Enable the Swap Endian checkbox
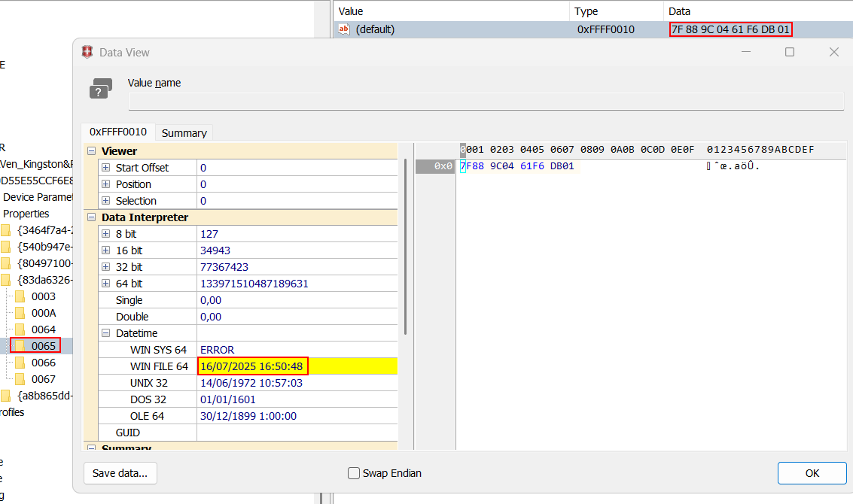 coord(354,473)
